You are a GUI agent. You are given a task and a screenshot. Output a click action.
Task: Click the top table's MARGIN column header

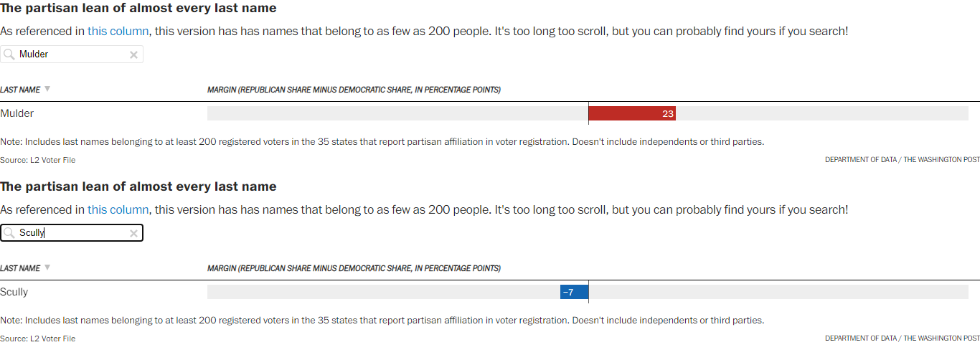click(354, 90)
